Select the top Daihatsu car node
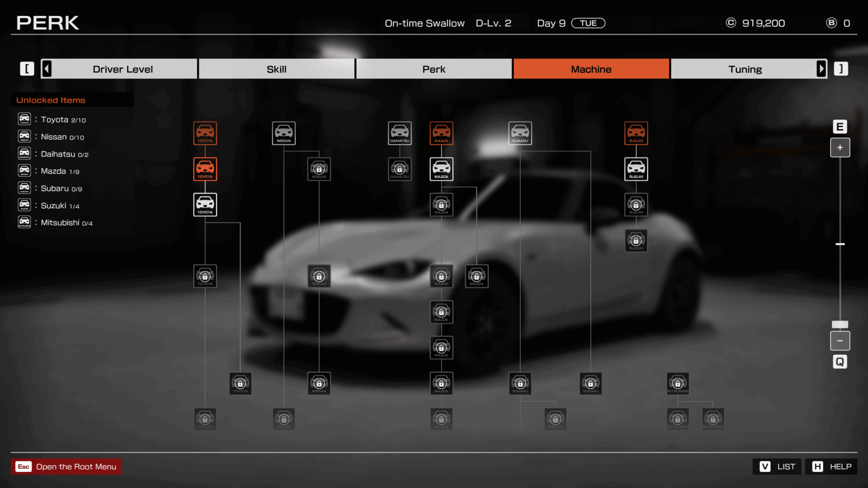Image resolution: width=868 pixels, height=488 pixels. (399, 133)
